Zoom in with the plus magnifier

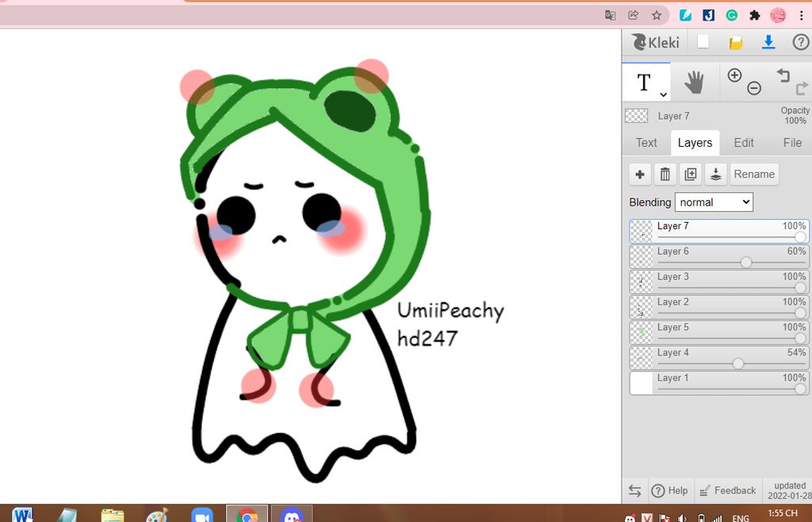pyautogui.click(x=734, y=75)
